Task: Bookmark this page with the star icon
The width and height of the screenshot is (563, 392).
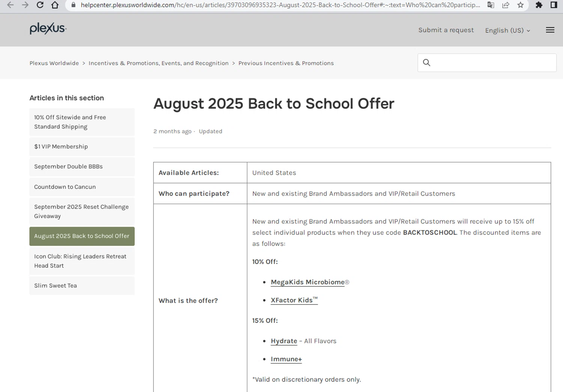Action: pyautogui.click(x=520, y=5)
